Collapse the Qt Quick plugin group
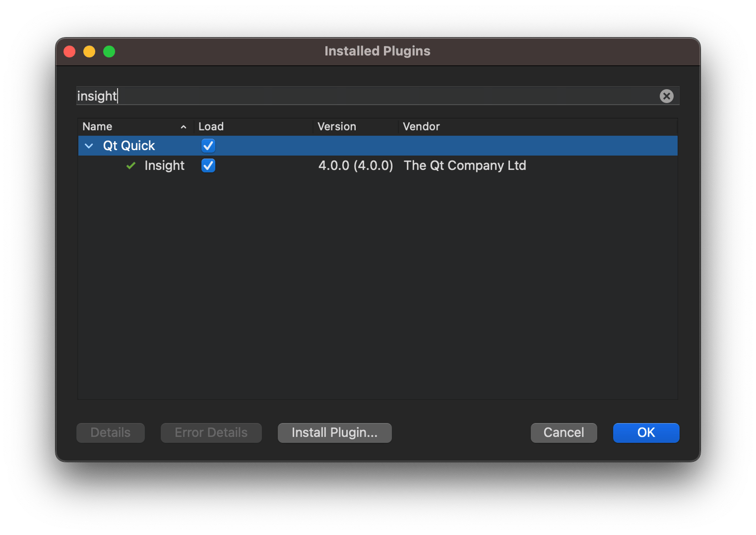The height and width of the screenshot is (535, 756). 89,146
